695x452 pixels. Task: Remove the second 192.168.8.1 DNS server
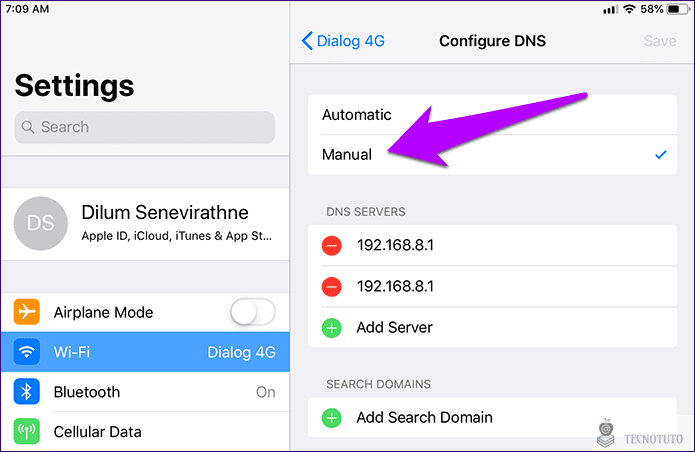(x=332, y=287)
